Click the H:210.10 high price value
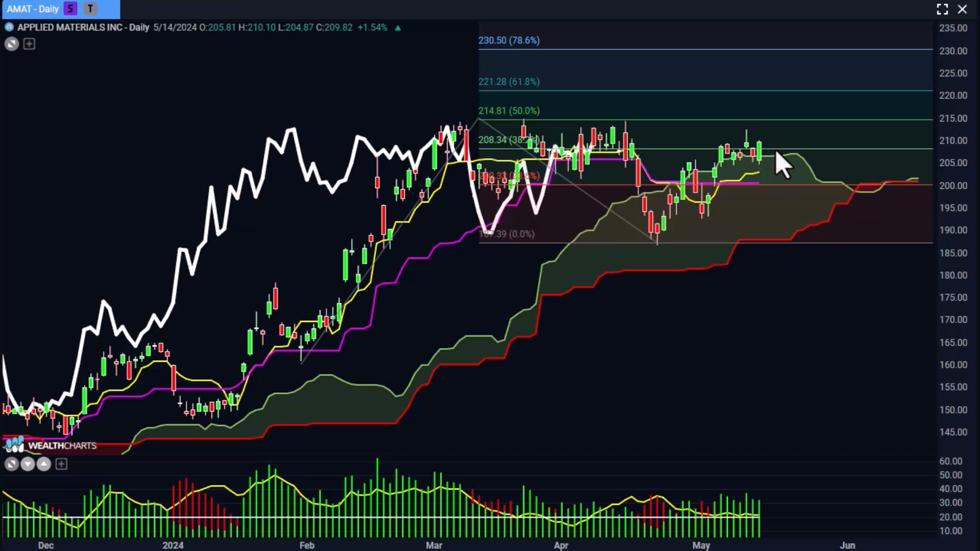This screenshot has width=980, height=551. [x=257, y=28]
